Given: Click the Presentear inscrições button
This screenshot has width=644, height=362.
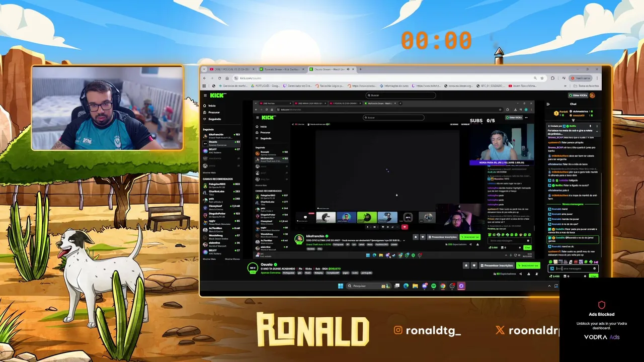Looking at the screenshot, I should pos(497,265).
